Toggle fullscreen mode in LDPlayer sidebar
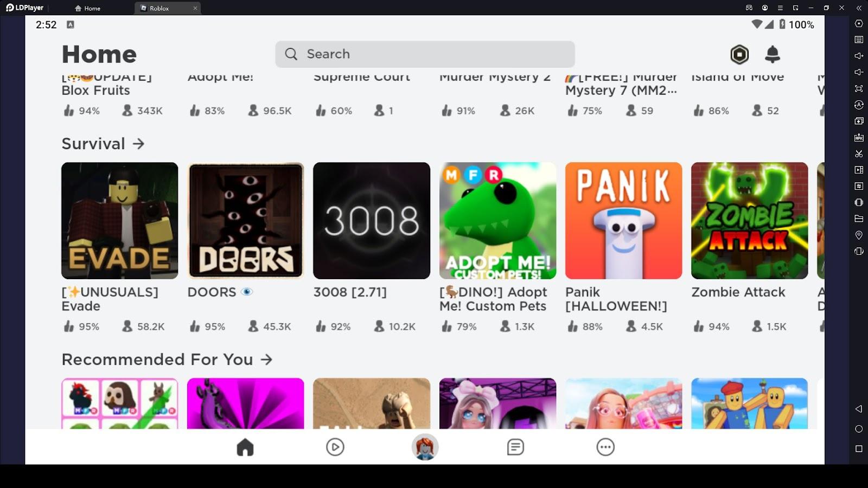Screen dimensions: 868x488 [859, 87]
